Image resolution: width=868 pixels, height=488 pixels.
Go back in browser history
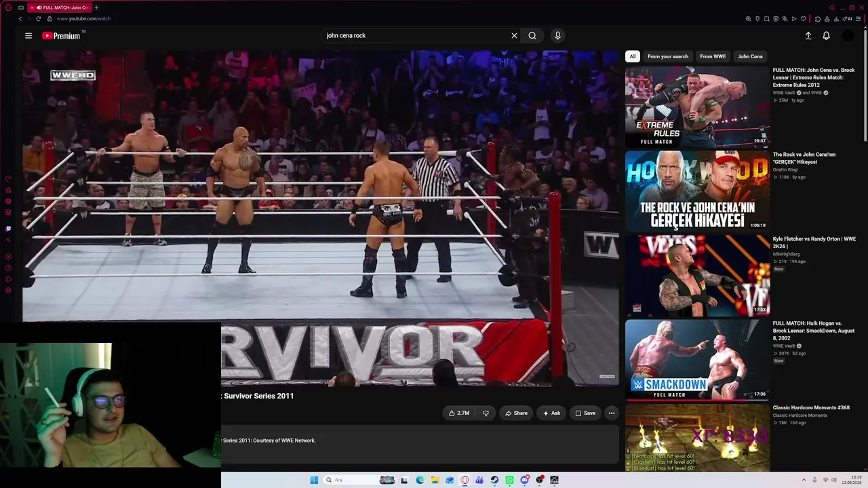[20, 19]
